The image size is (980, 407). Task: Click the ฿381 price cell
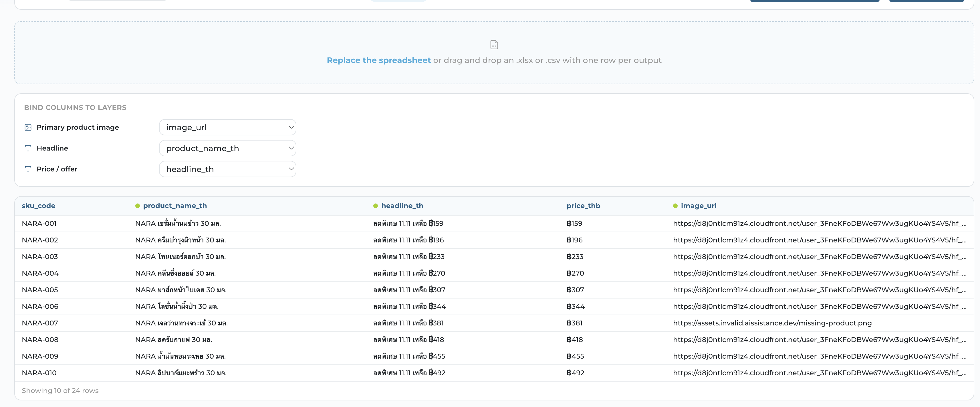pyautogui.click(x=574, y=323)
